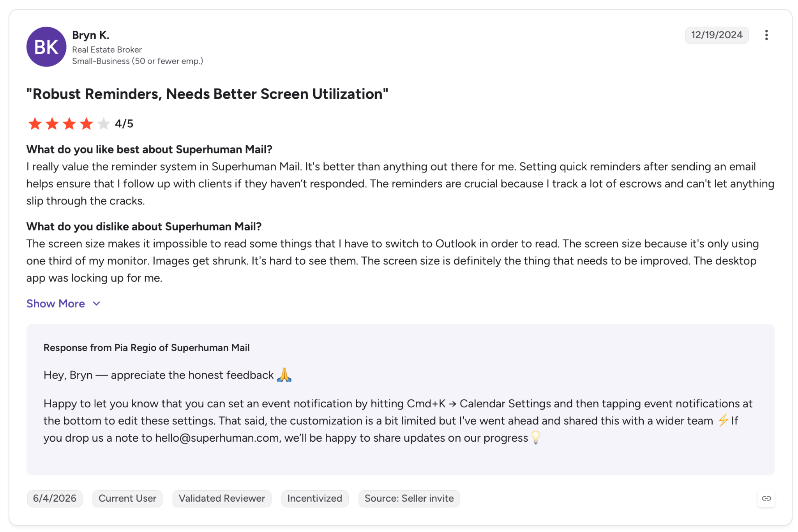Click the praying hands emoji in response
The image size is (798, 532).
(284, 375)
